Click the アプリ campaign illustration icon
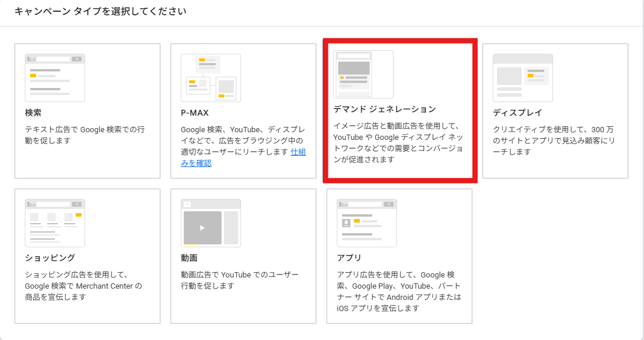The image size is (644, 340). [367, 223]
